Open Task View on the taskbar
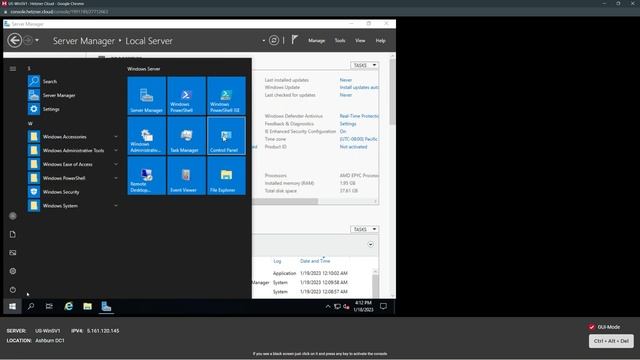Viewport: 640px width, 360px height. tap(49, 306)
